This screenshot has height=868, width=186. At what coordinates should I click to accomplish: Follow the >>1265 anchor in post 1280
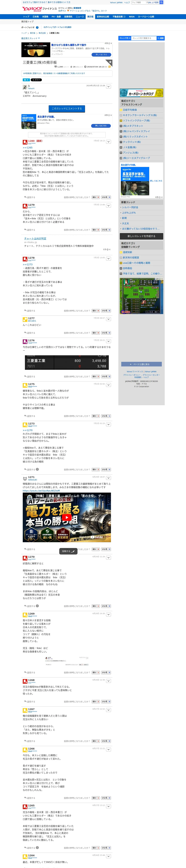28,148
